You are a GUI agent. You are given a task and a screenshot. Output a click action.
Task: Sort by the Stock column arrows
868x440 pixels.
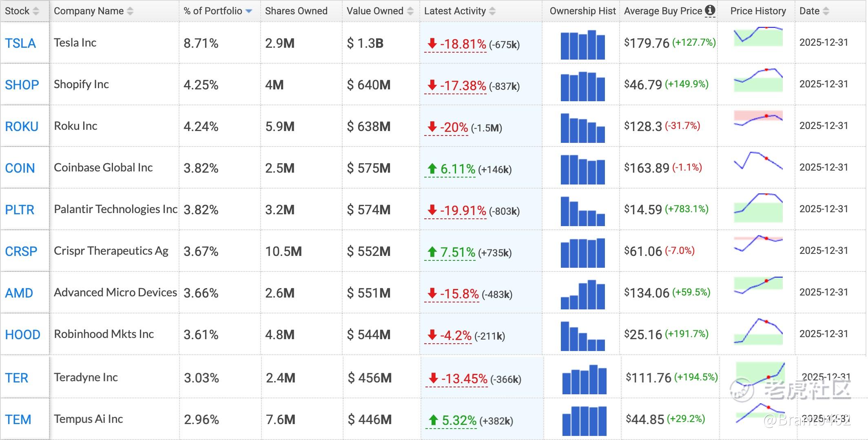36,11
